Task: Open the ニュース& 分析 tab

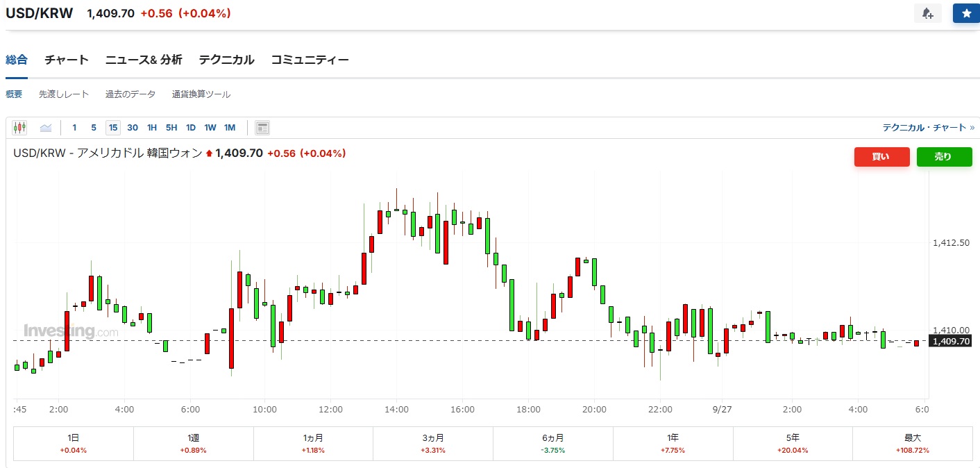Action: pyautogui.click(x=144, y=60)
